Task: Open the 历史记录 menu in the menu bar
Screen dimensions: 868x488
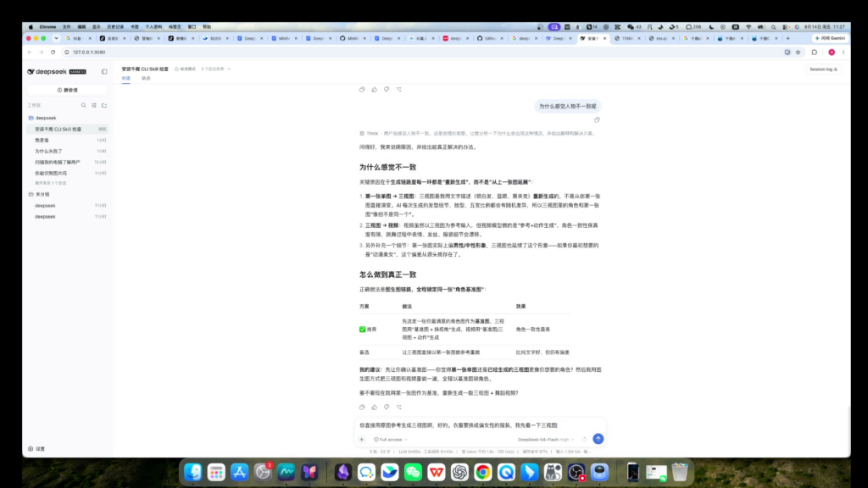Action: coord(115,26)
